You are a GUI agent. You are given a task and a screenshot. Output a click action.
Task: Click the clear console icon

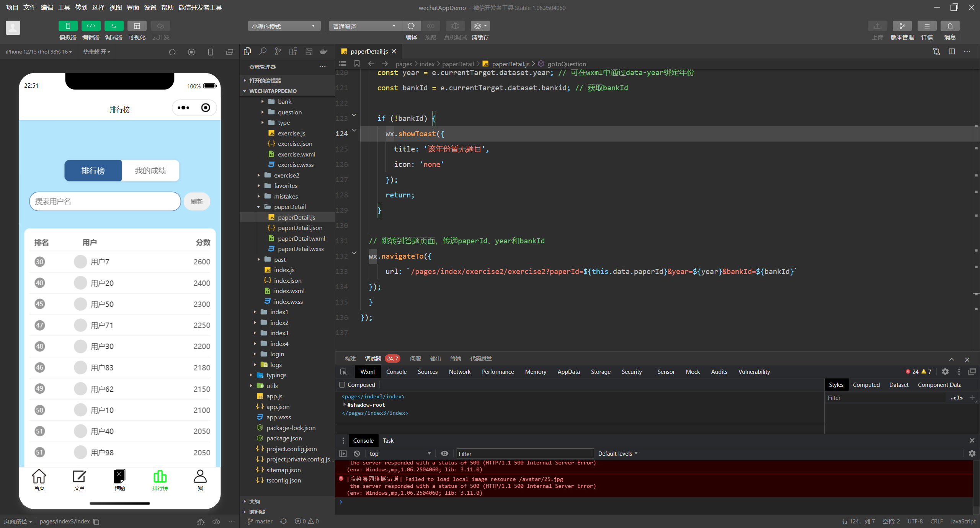coord(357,453)
